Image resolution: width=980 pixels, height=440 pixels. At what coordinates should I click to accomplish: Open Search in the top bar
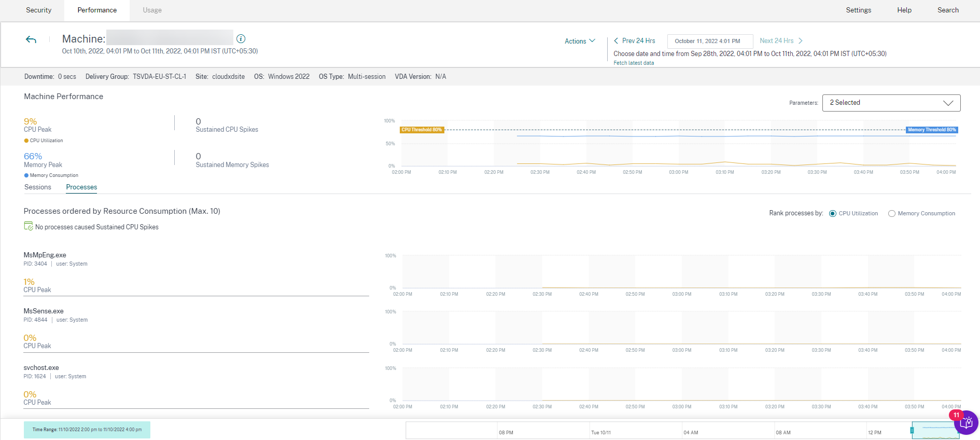pyautogui.click(x=947, y=10)
